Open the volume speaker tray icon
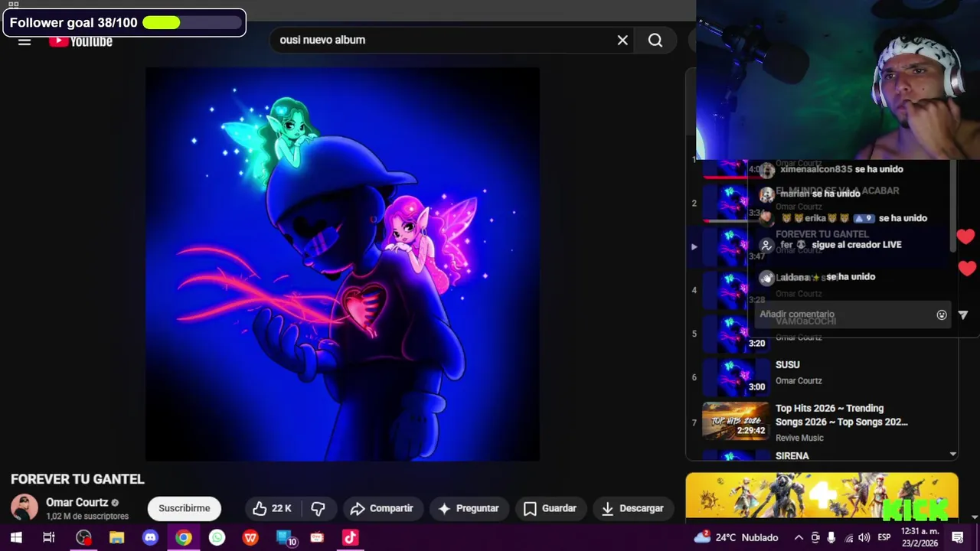980x551 pixels. pyautogui.click(x=864, y=538)
